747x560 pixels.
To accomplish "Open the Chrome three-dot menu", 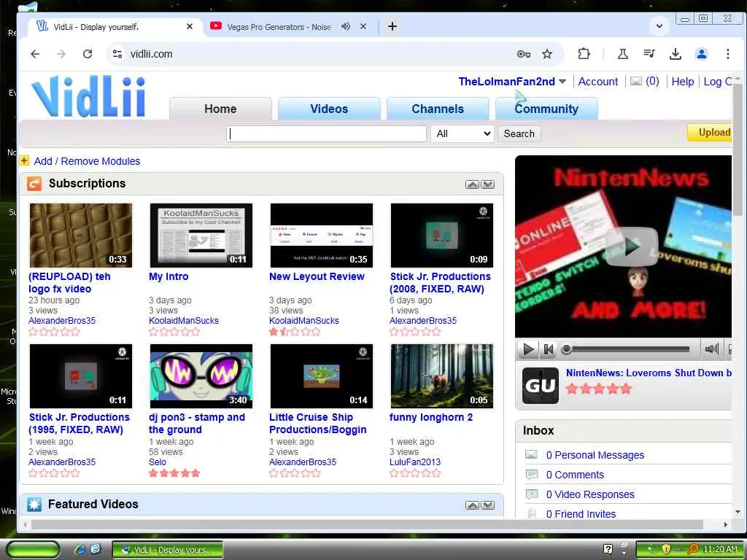I will [727, 54].
